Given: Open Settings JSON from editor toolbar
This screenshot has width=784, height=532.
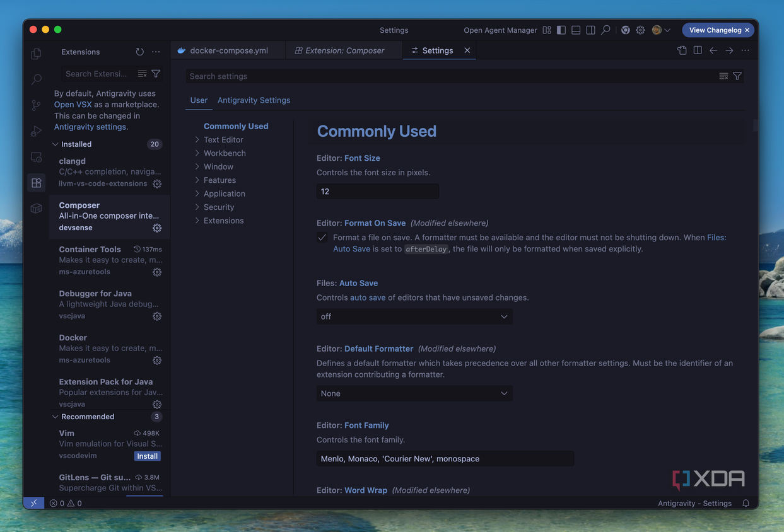Looking at the screenshot, I should coord(682,50).
